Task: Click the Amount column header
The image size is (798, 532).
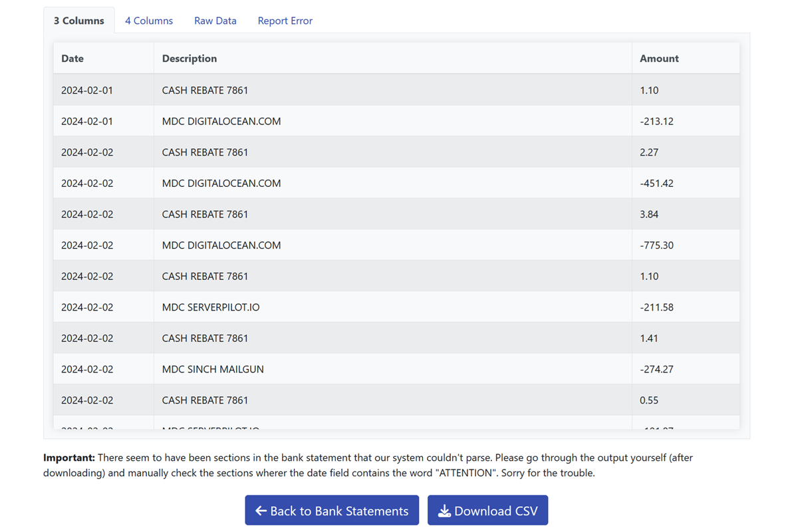Action: (659, 59)
